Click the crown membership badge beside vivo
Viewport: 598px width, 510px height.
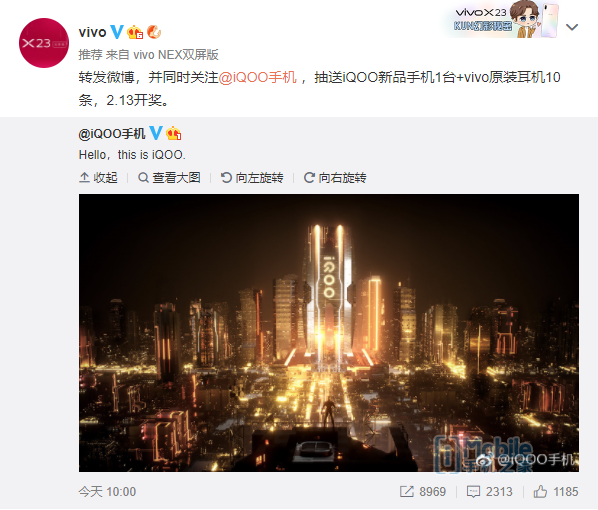[x=135, y=32]
